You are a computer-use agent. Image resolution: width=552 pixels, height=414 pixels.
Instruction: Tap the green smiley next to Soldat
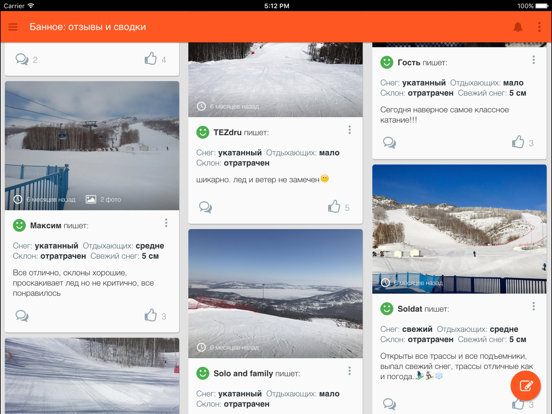tap(387, 309)
